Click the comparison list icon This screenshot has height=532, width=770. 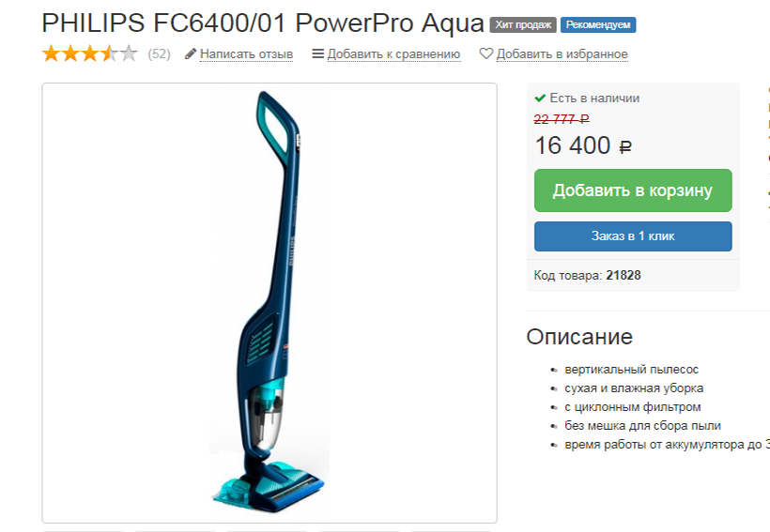(317, 53)
